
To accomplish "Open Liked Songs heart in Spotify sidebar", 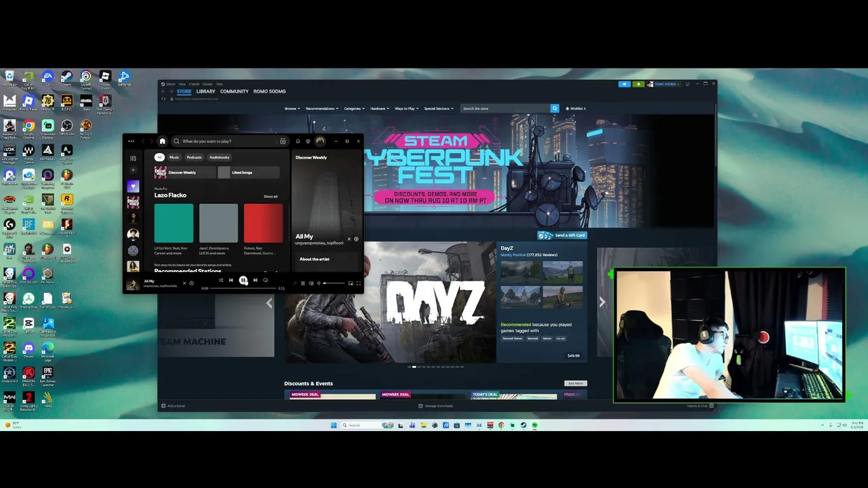I will 133,186.
